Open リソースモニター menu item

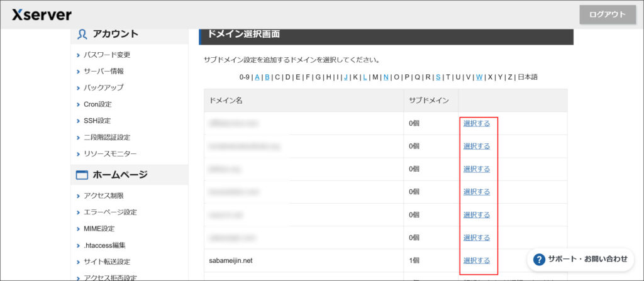point(110,153)
